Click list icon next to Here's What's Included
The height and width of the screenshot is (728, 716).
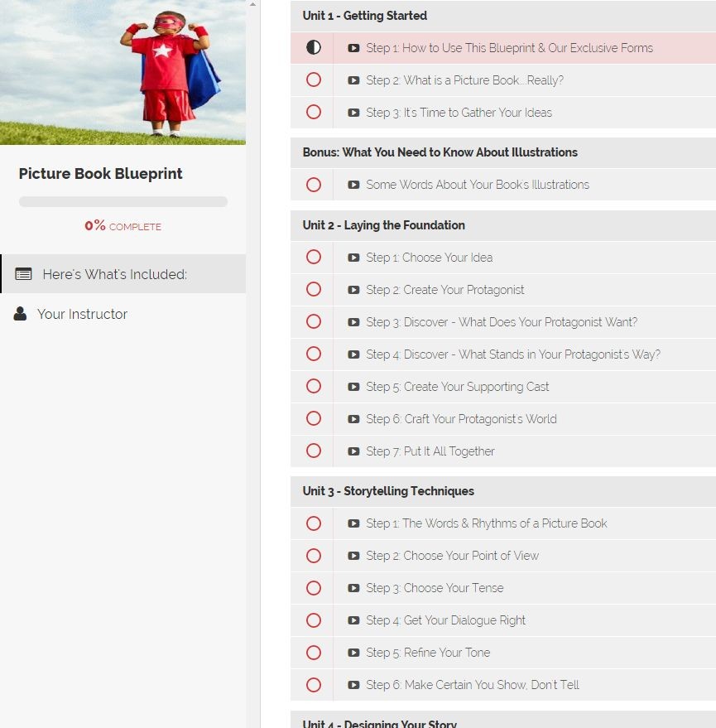coord(23,274)
